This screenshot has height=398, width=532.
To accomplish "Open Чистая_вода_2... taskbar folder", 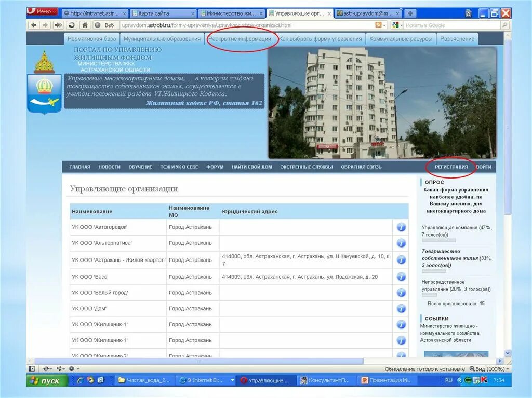I will point(145,380).
